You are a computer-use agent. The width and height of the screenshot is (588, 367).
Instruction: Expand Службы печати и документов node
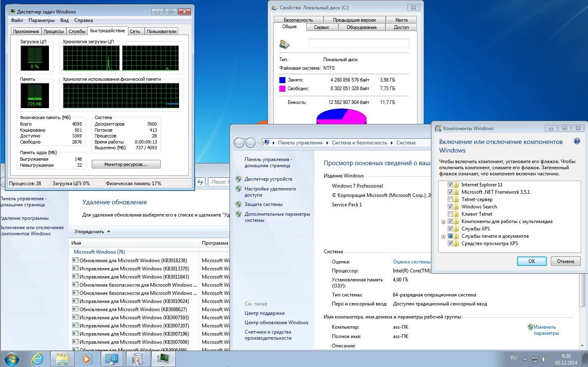[x=443, y=237]
